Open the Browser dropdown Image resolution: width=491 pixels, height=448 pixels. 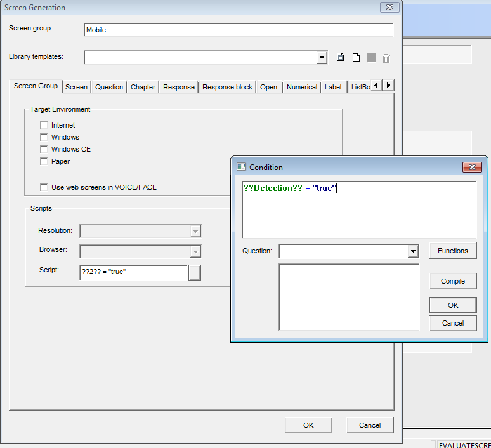pyautogui.click(x=195, y=251)
